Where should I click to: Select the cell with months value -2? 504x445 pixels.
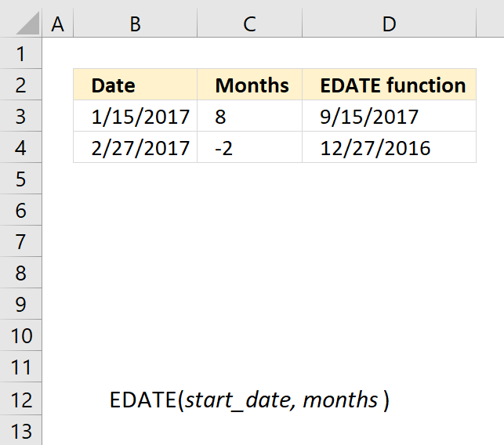tap(250, 147)
